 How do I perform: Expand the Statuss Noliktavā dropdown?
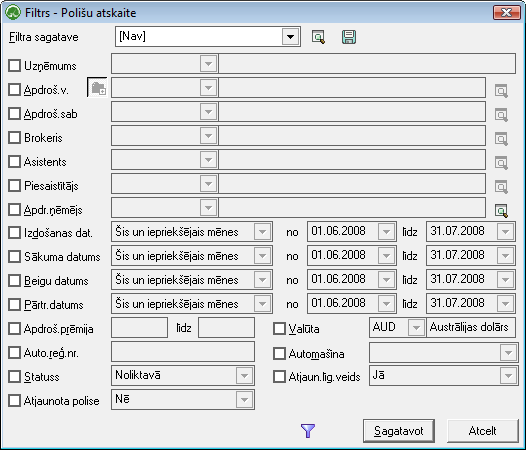[x=244, y=376]
